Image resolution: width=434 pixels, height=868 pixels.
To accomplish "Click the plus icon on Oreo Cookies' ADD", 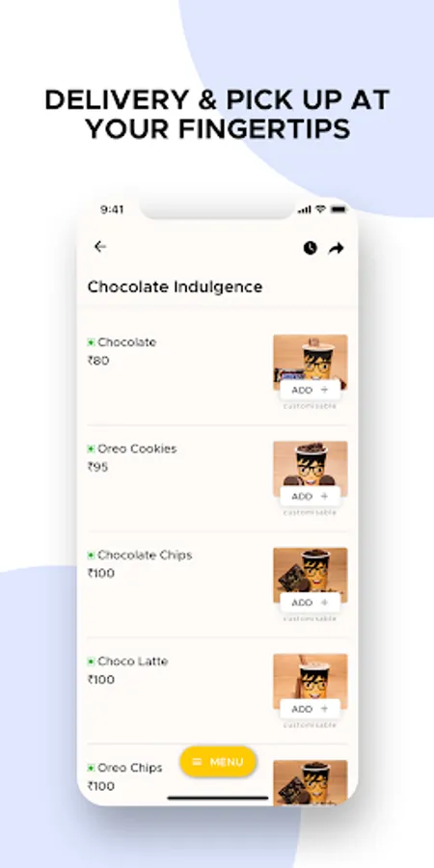I will 324,496.
